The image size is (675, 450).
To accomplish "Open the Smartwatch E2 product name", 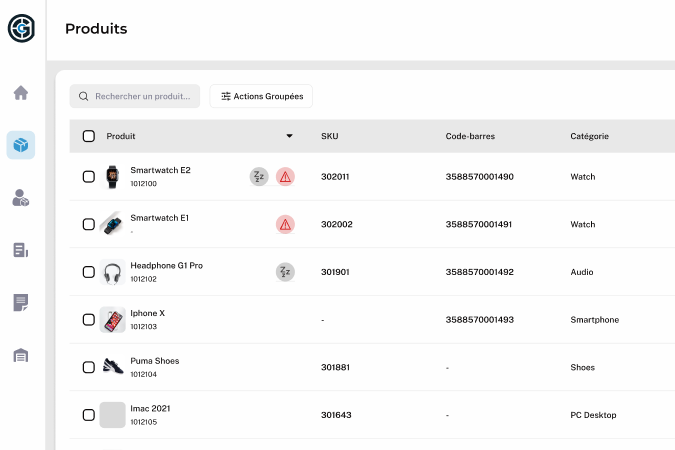I will pyautogui.click(x=161, y=170).
